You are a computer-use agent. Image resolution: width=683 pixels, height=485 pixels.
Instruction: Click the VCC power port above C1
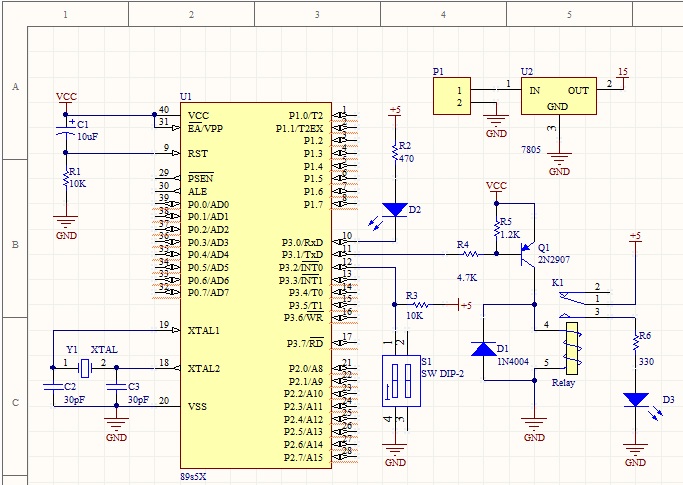tap(66, 99)
